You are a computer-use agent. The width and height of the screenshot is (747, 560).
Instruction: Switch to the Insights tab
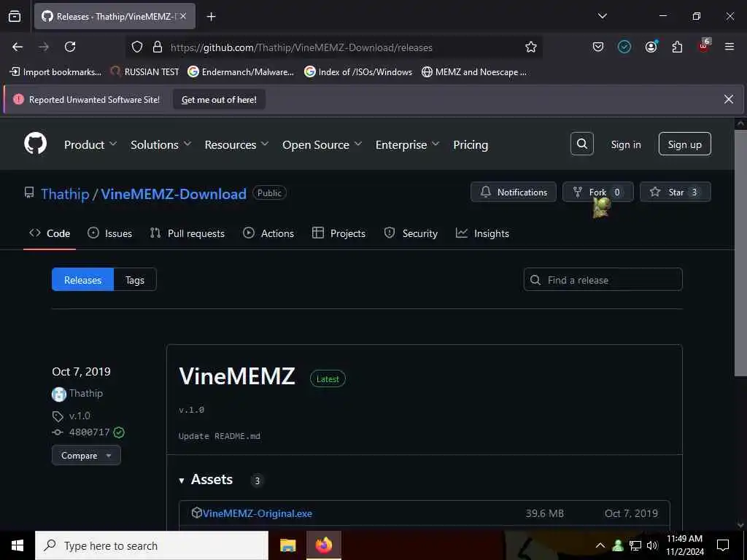(482, 233)
